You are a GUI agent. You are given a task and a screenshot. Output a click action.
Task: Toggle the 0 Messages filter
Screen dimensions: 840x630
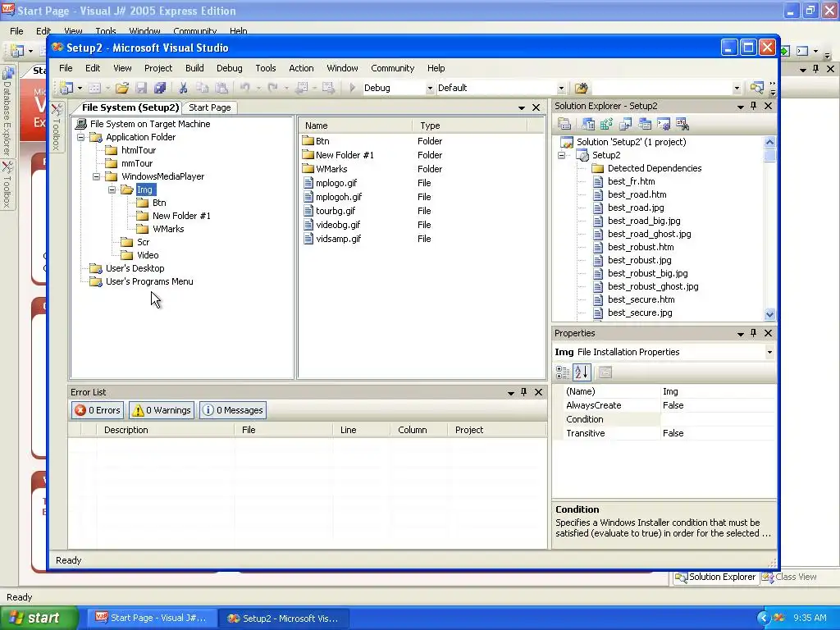(233, 410)
